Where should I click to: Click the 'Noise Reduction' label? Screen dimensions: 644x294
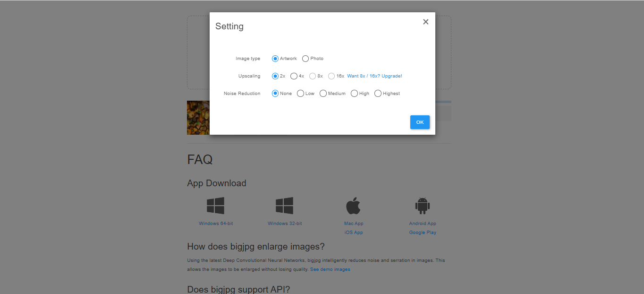[242, 94]
